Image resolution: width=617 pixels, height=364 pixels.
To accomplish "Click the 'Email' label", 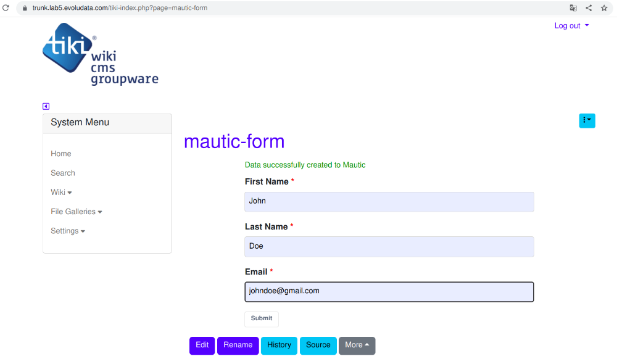I will [256, 272].
